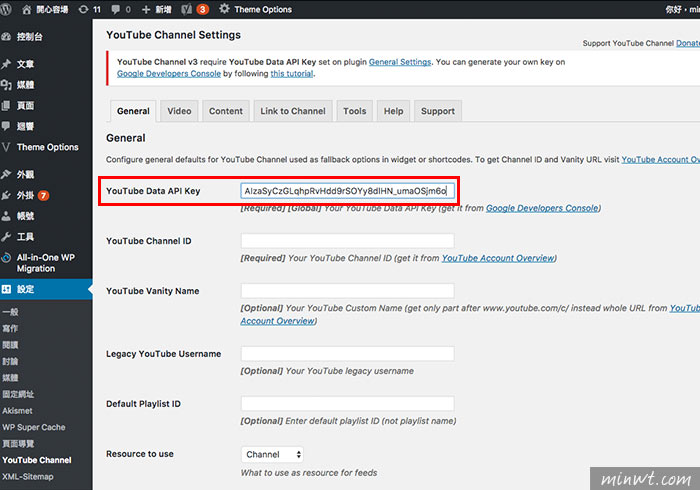
Task: Click the dashboard icon beside 控制台
Action: pyautogui.click(x=6, y=37)
